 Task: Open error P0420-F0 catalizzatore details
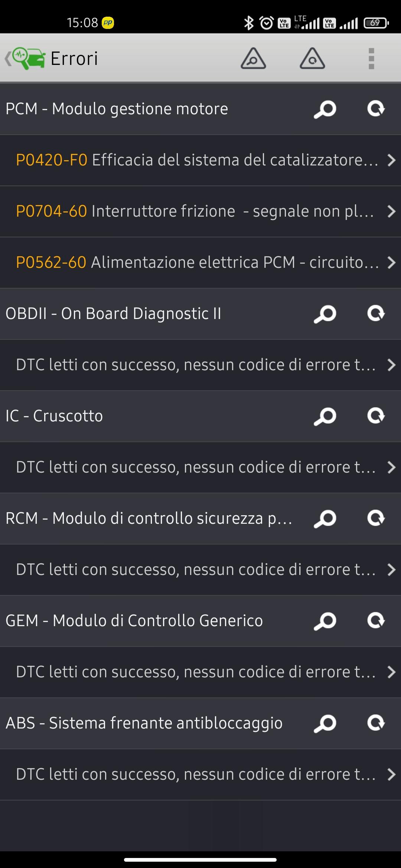coord(197,160)
